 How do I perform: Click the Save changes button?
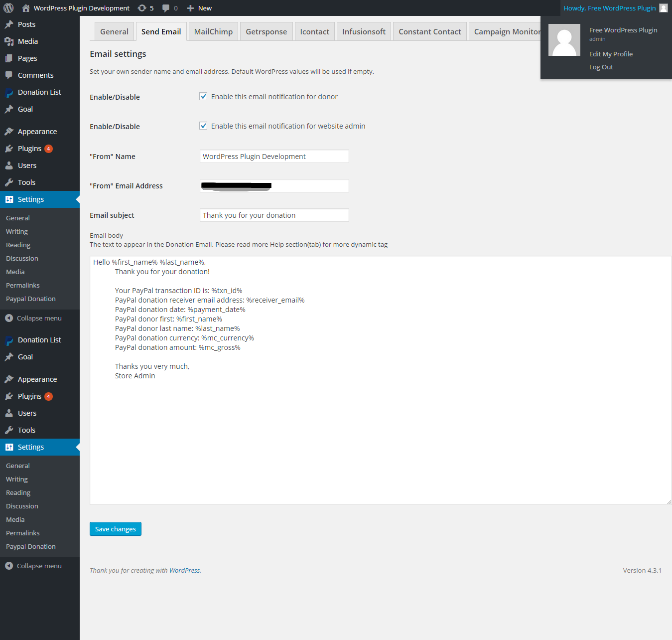[116, 529]
